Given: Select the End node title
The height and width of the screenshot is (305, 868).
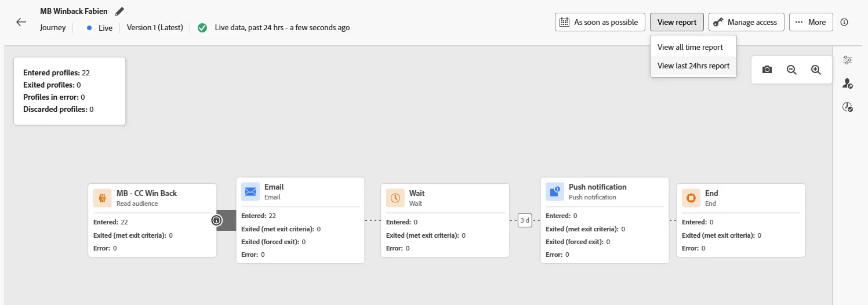Looking at the screenshot, I should [x=711, y=193].
